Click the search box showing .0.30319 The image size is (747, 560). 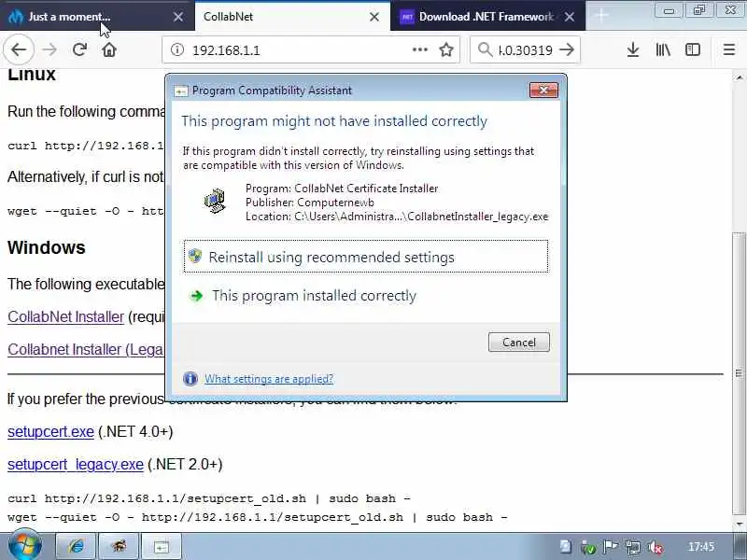tap(526, 50)
